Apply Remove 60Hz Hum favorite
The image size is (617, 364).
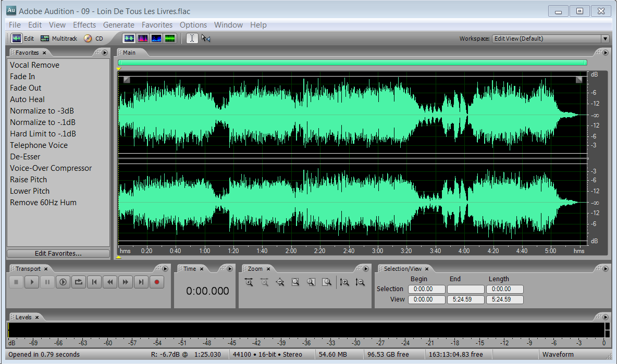click(43, 203)
